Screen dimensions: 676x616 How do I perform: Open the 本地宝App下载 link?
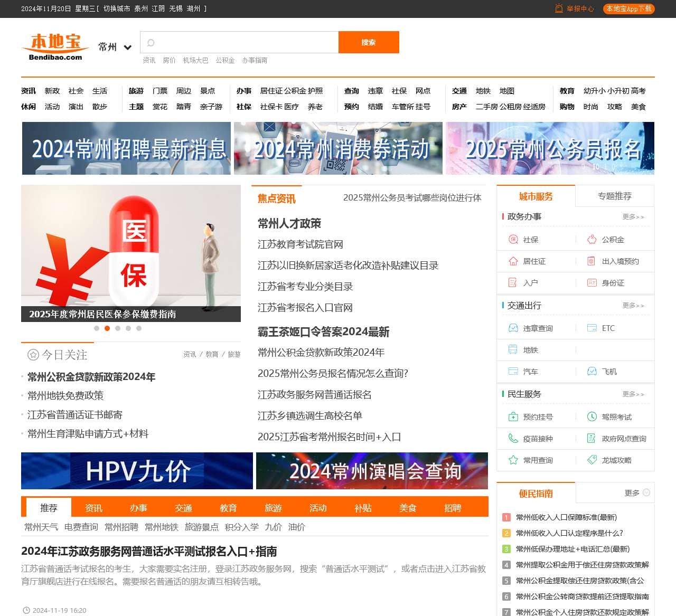[x=628, y=8]
